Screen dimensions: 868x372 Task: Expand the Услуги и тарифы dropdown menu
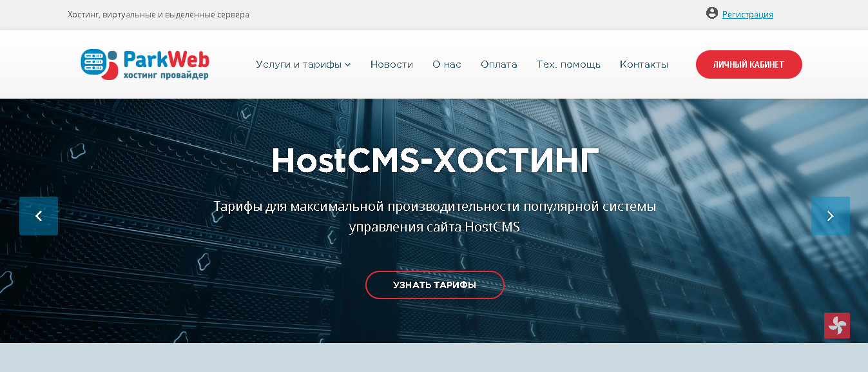coord(303,64)
